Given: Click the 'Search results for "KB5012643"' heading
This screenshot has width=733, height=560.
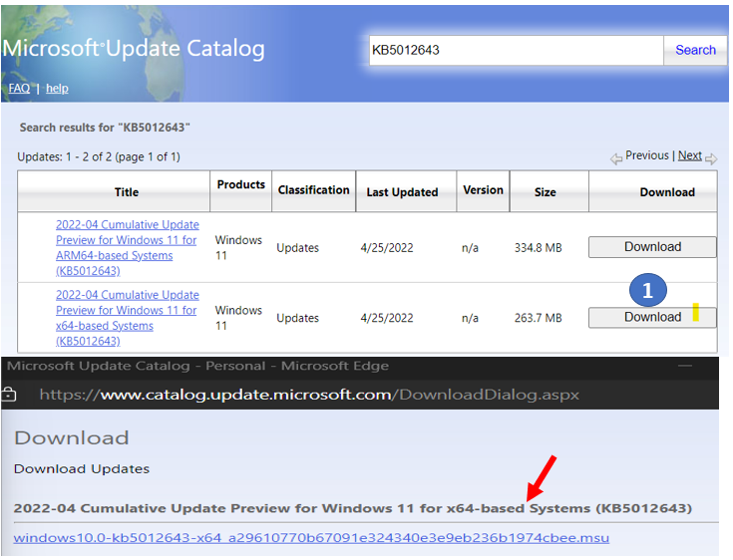Looking at the screenshot, I should point(105,128).
